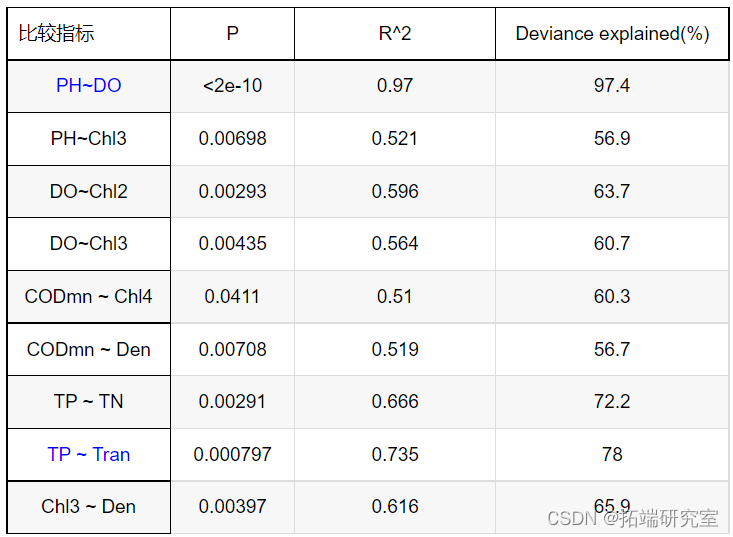Click the blue PH~DO link

coord(88,86)
